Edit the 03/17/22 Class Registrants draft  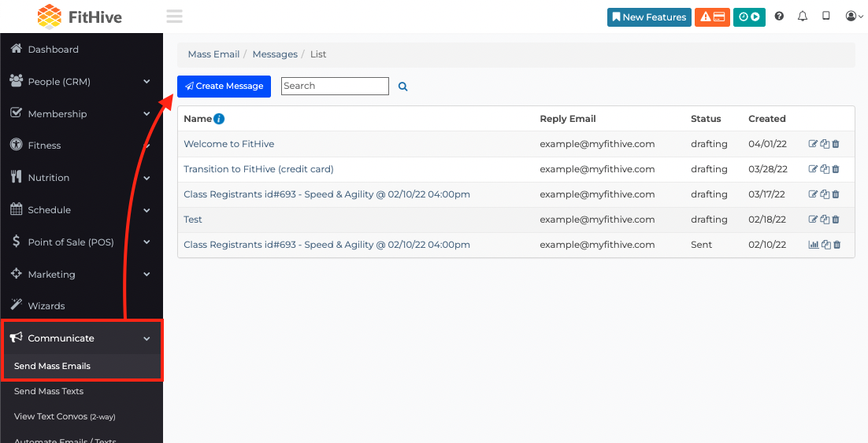813,194
